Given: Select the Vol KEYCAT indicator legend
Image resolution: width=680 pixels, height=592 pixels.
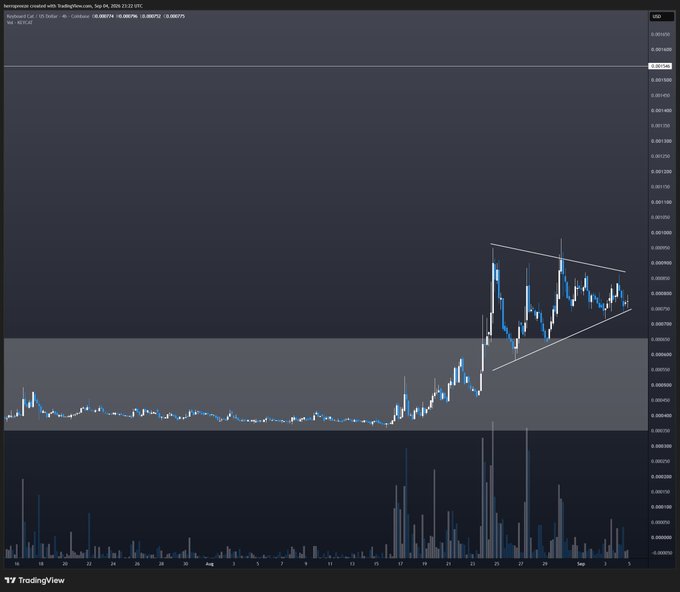Looking at the screenshot, I should click(20, 22).
